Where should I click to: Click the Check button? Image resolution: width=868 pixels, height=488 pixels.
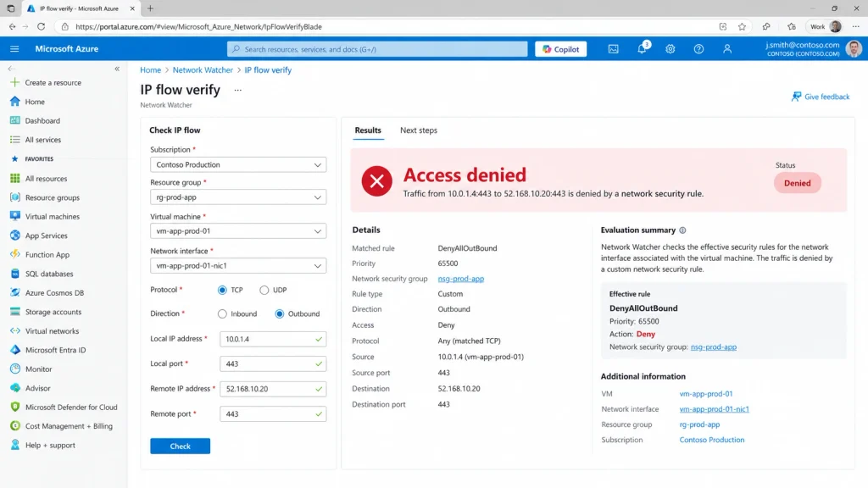[180, 446]
